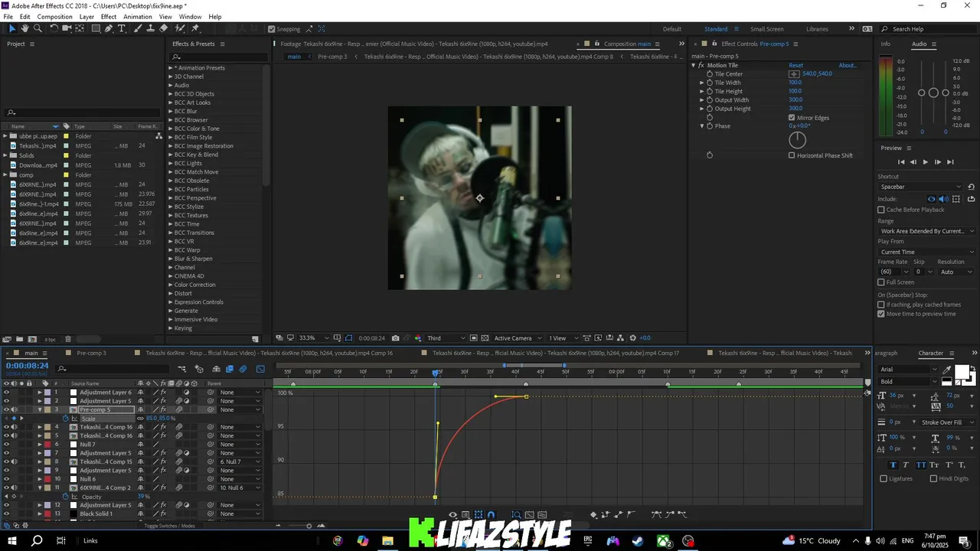Disable Mirror Edges checkbox
980x551 pixels.
point(792,118)
